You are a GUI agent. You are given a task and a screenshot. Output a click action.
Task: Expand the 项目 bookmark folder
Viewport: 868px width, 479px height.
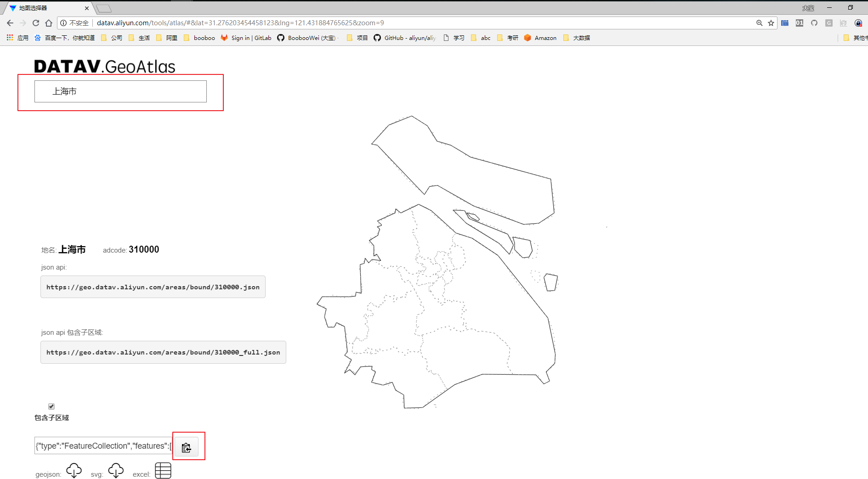click(357, 38)
